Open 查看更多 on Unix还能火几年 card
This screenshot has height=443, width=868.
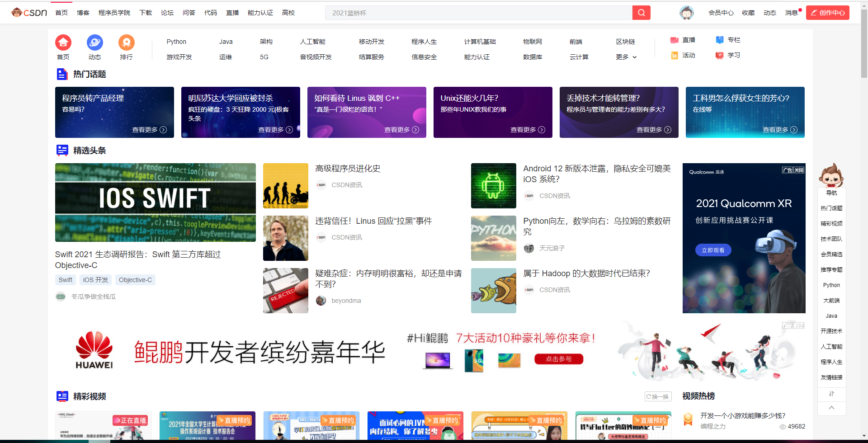coord(528,130)
